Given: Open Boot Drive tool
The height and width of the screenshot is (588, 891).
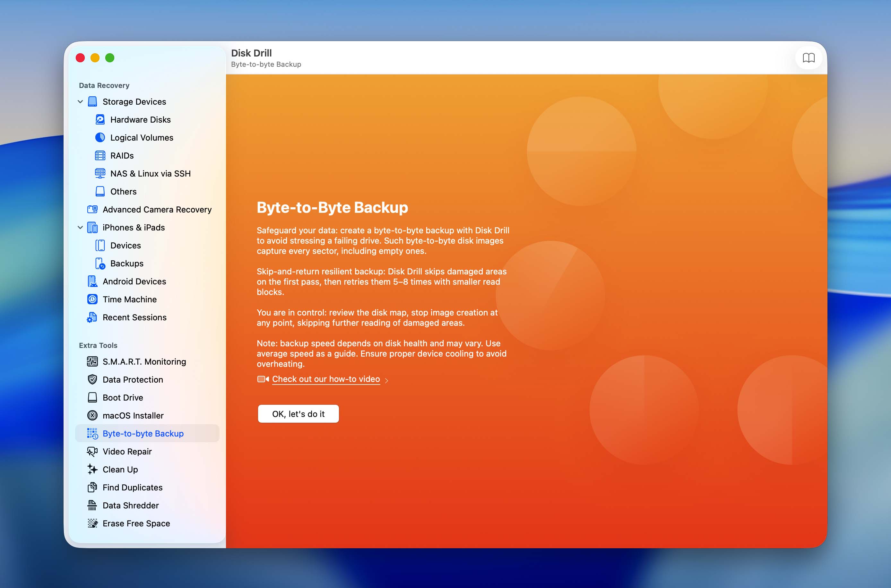Looking at the screenshot, I should pyautogui.click(x=147, y=398).
